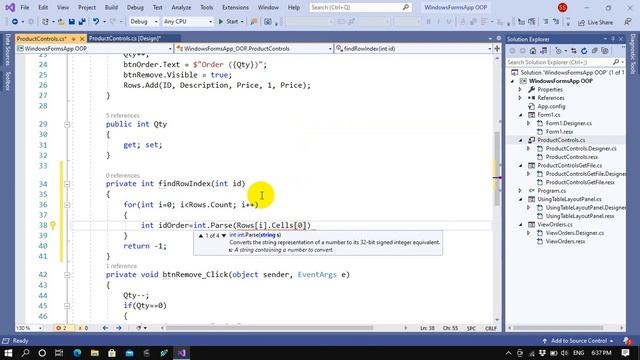Click the SS account avatar
640x360 pixels.
tap(562, 7)
